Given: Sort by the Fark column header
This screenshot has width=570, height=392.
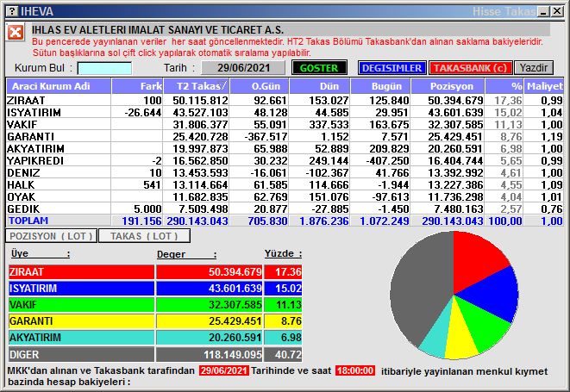Looking at the screenshot, I should (x=137, y=86).
